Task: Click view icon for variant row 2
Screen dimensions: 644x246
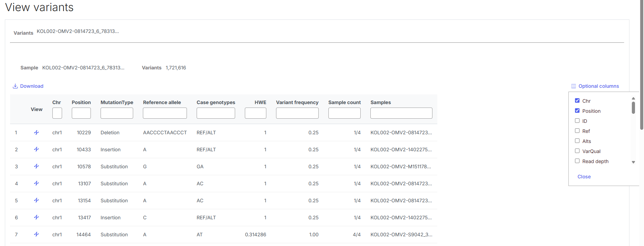Action: (36, 150)
